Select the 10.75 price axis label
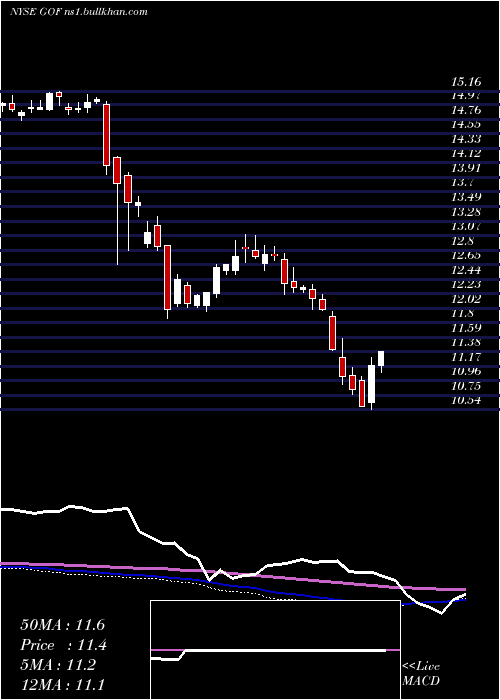The width and height of the screenshot is (500, 700). (466, 386)
